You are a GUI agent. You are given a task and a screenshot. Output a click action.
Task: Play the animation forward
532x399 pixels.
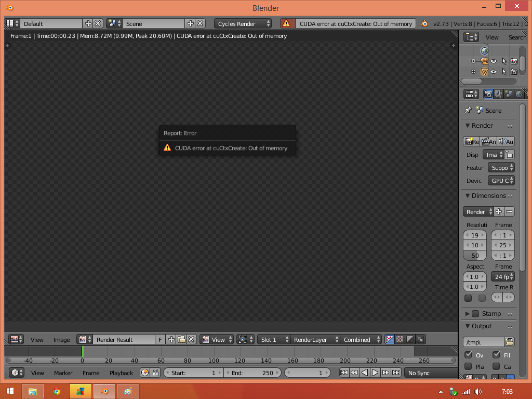point(375,373)
